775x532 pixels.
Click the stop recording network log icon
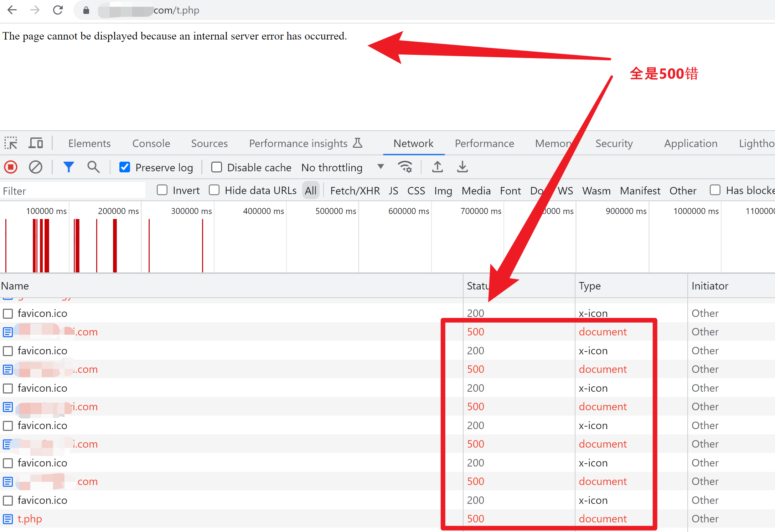coord(11,167)
